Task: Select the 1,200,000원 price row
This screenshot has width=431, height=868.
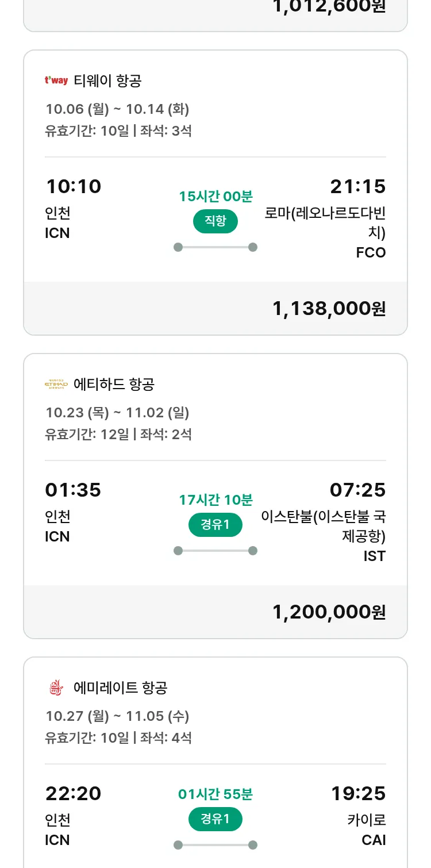Action: point(329,612)
